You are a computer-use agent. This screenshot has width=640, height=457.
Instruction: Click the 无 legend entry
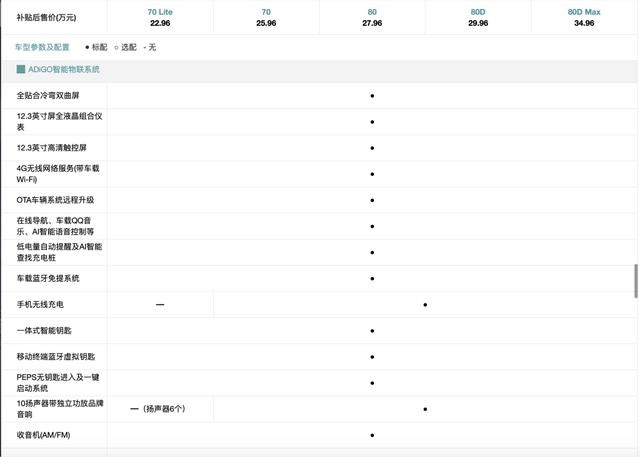150,47
